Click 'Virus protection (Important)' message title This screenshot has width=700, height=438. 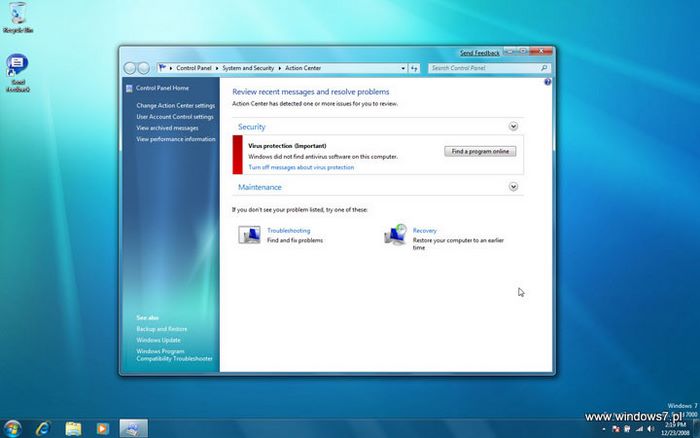[x=287, y=146]
